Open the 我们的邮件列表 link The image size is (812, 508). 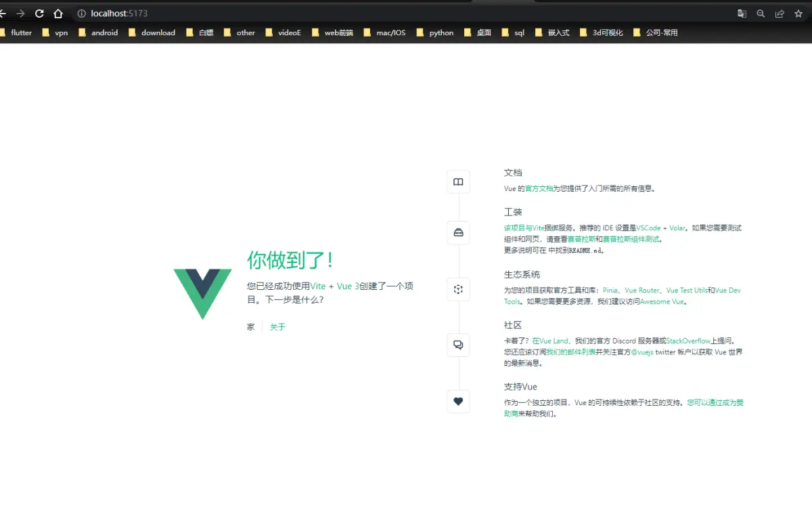571,352
